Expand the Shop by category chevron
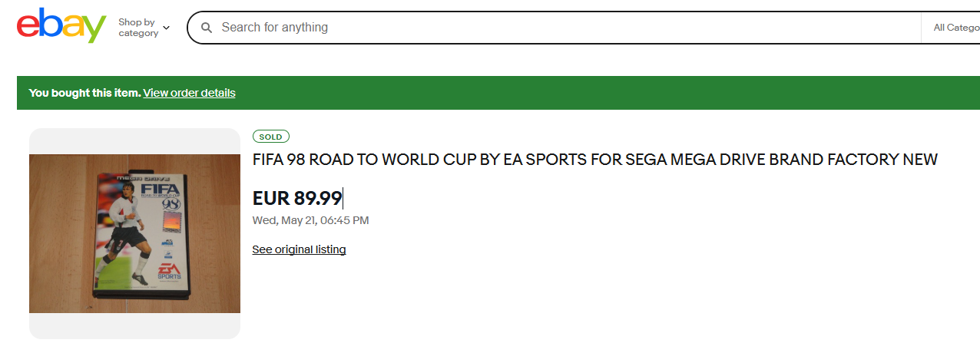The image size is (980, 353). coord(167,28)
